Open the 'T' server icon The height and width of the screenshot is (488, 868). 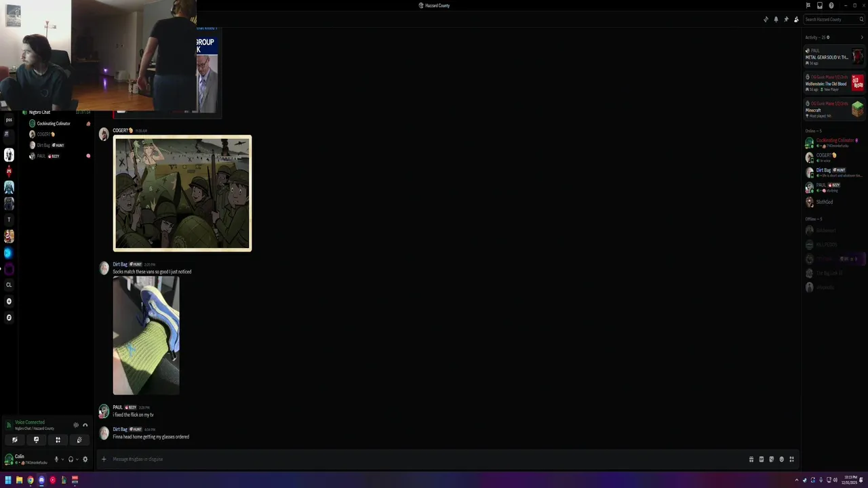9,220
